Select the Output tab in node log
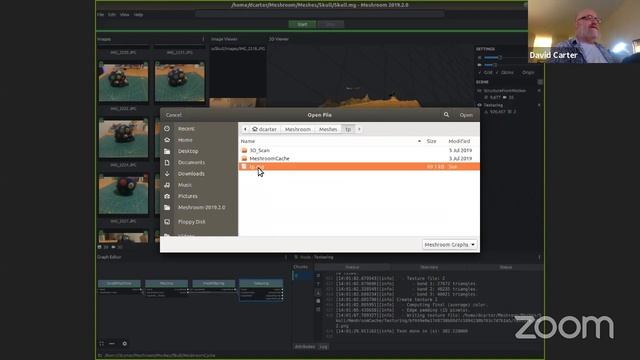This screenshot has width=640, height=360. [352, 267]
